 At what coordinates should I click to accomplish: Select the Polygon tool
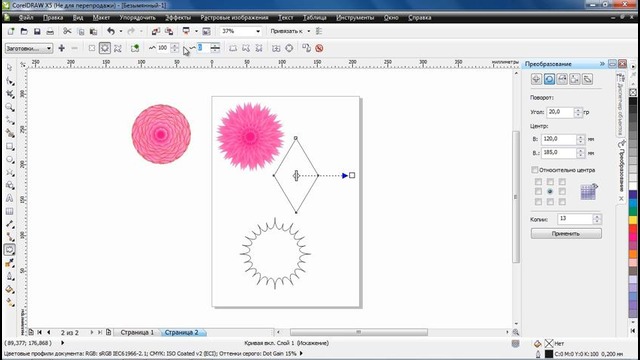pos(10,173)
